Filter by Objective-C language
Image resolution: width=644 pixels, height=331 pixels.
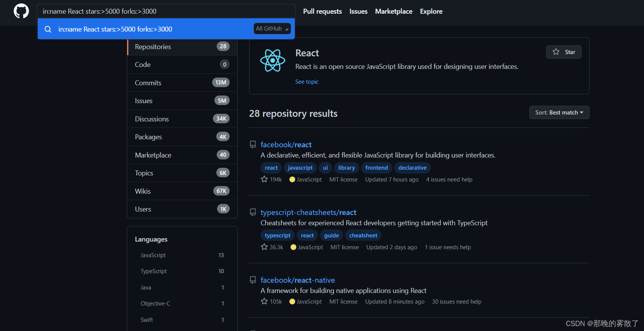point(182,304)
